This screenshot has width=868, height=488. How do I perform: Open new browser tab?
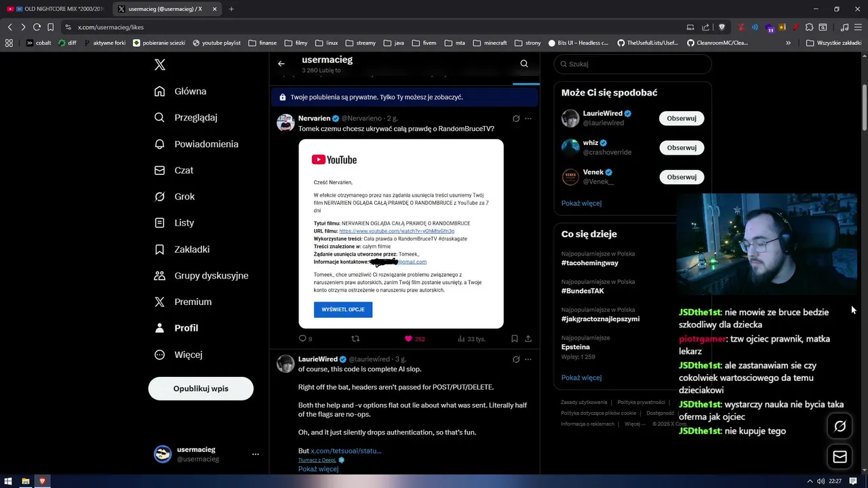[x=231, y=9]
